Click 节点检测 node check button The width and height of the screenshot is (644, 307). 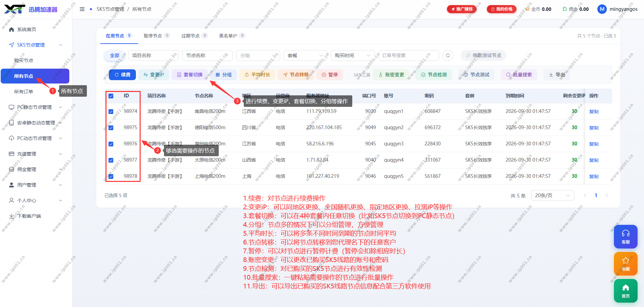pyautogui.click(x=434, y=75)
